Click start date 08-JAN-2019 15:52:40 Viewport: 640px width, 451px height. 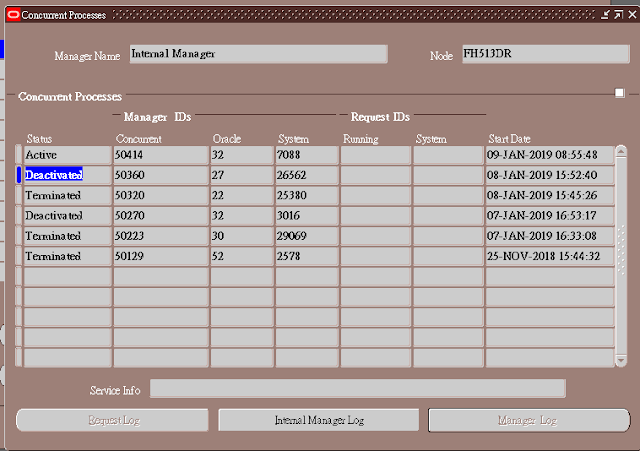point(550,175)
